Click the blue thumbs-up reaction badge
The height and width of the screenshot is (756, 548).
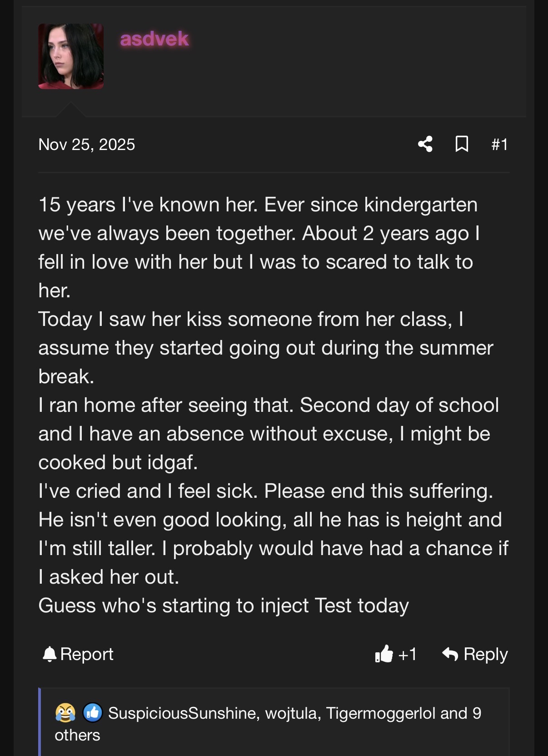[x=93, y=713]
